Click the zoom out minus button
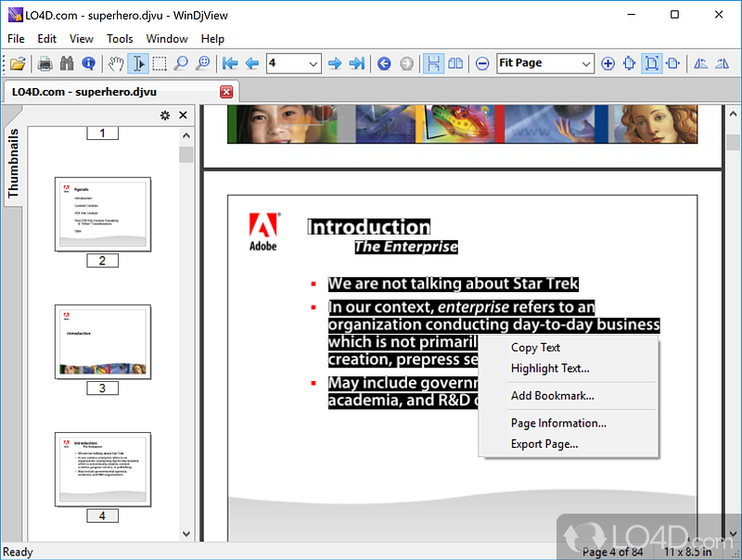This screenshot has width=742, height=560. coord(482,63)
